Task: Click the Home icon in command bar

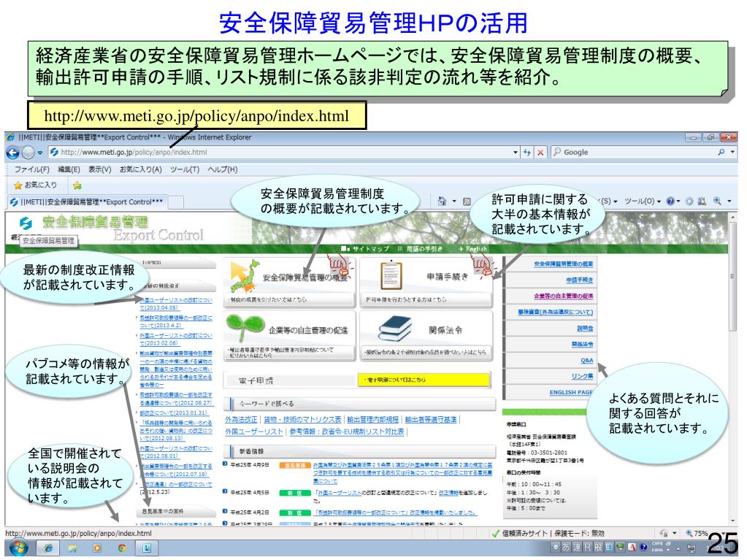Action: point(442,202)
